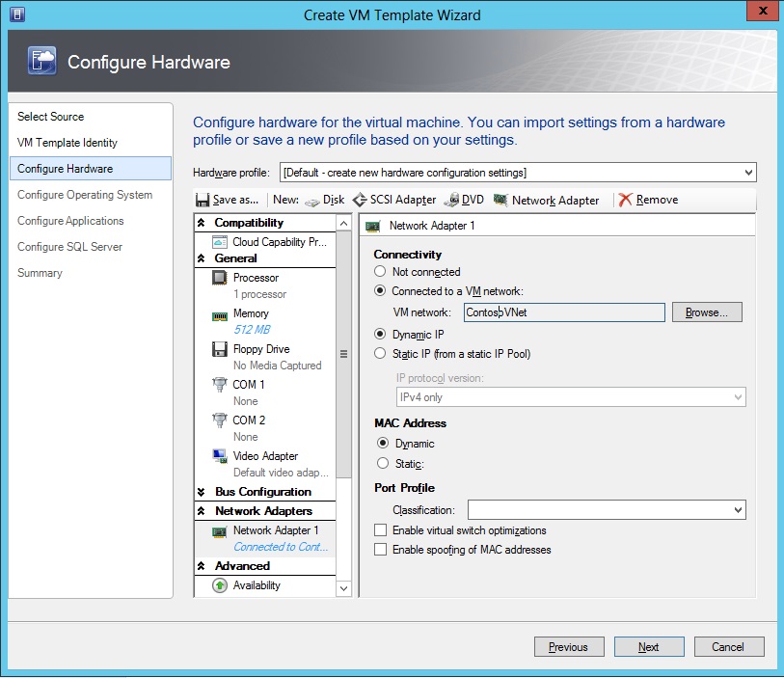784x678 pixels.
Task: Select Processor in hardware list
Action: point(256,278)
